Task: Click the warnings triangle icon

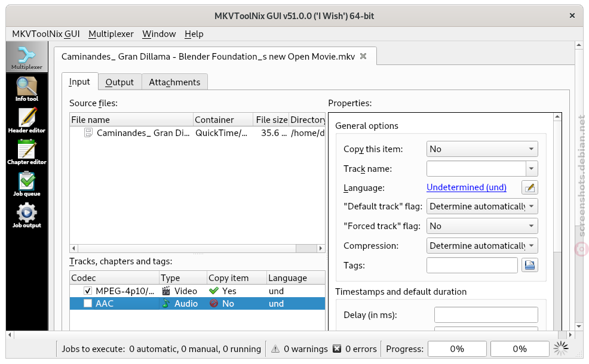Action: [x=275, y=349]
